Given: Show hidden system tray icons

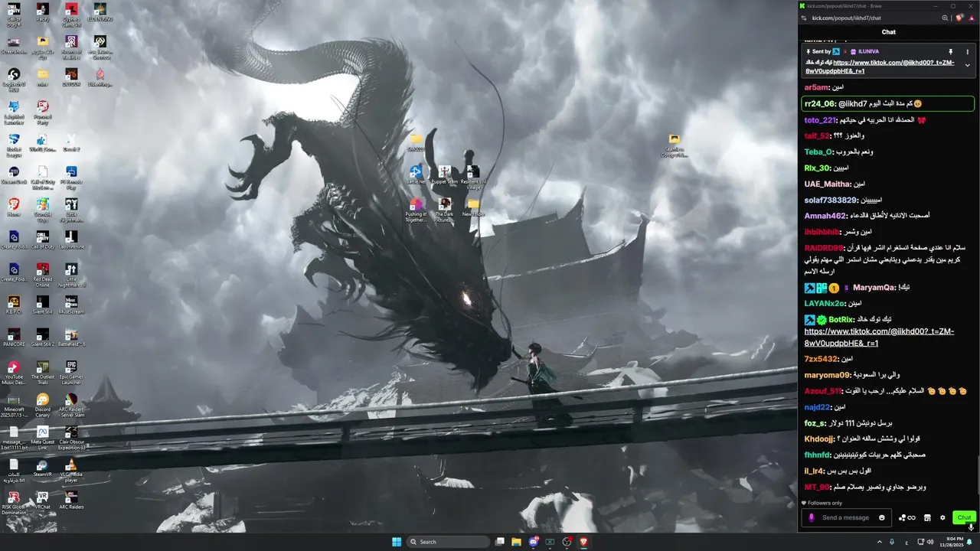Looking at the screenshot, I should [879, 542].
